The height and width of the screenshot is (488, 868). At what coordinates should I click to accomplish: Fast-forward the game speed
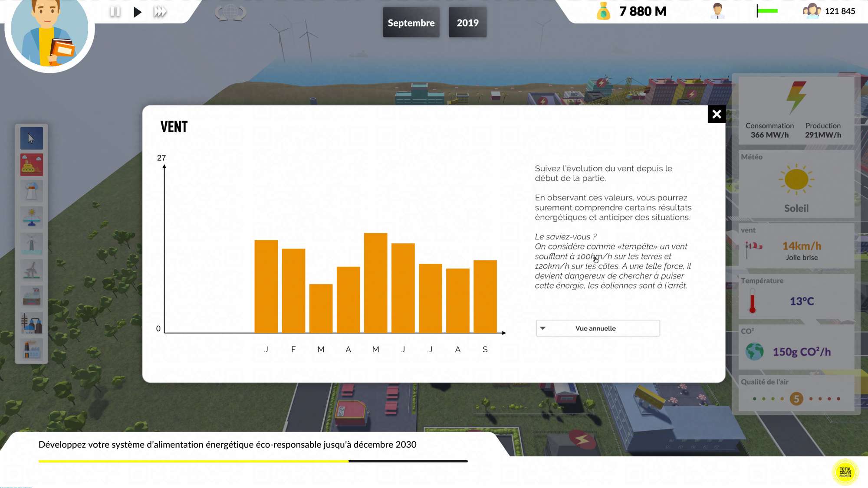tap(160, 12)
